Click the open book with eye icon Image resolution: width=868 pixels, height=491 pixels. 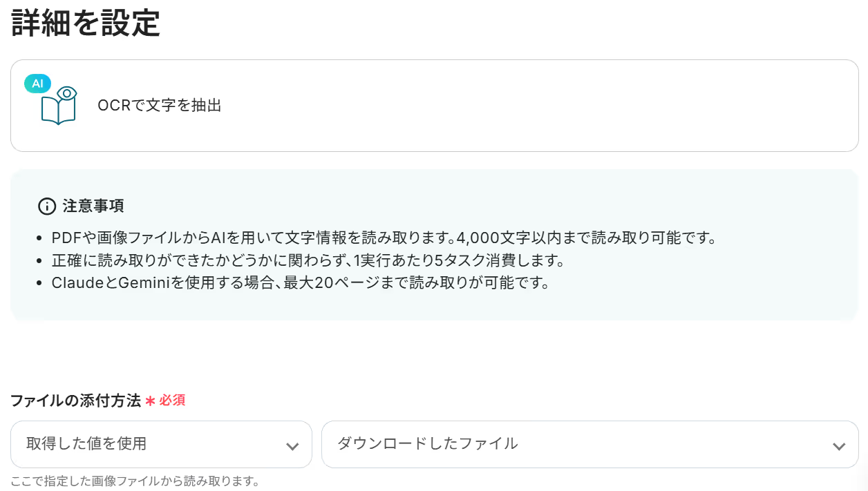(59, 106)
